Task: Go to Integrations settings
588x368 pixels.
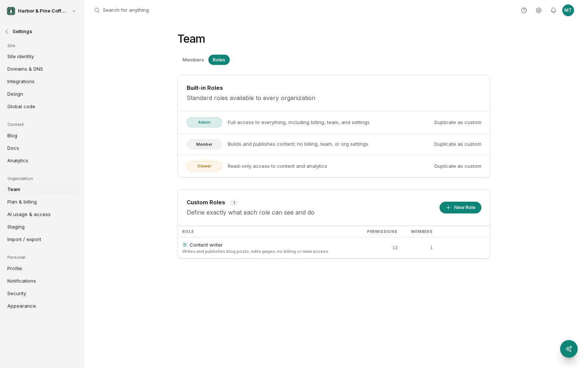Action: pos(42,82)
